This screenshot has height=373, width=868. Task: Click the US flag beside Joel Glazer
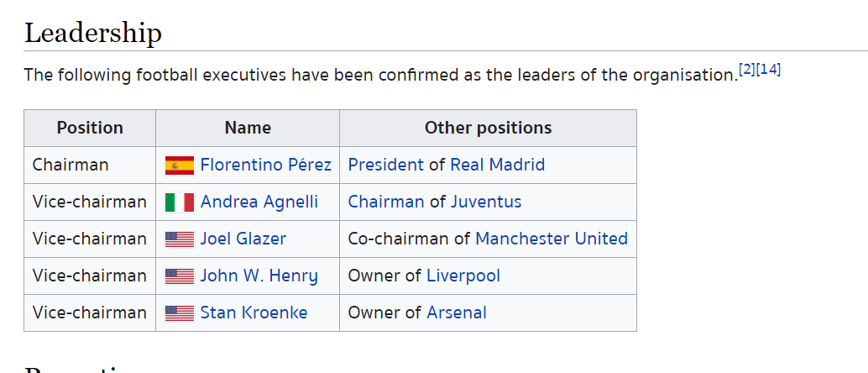click(x=180, y=239)
